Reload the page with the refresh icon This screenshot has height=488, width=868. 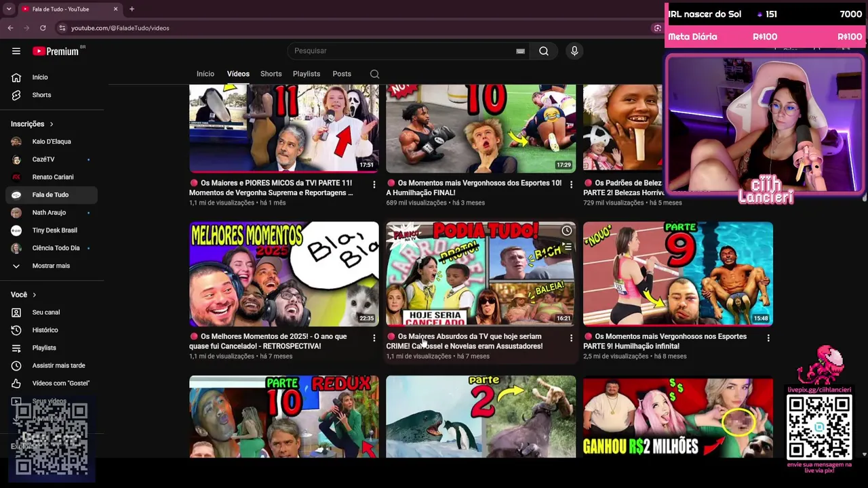coord(43,28)
